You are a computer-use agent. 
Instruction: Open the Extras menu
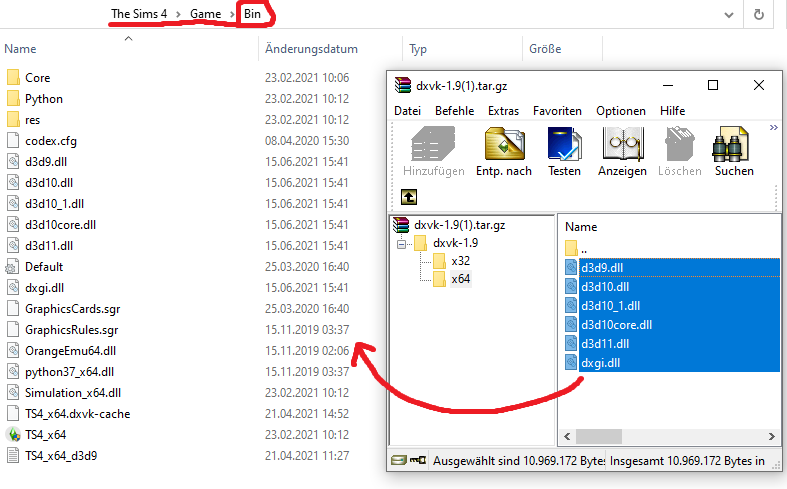[503, 111]
